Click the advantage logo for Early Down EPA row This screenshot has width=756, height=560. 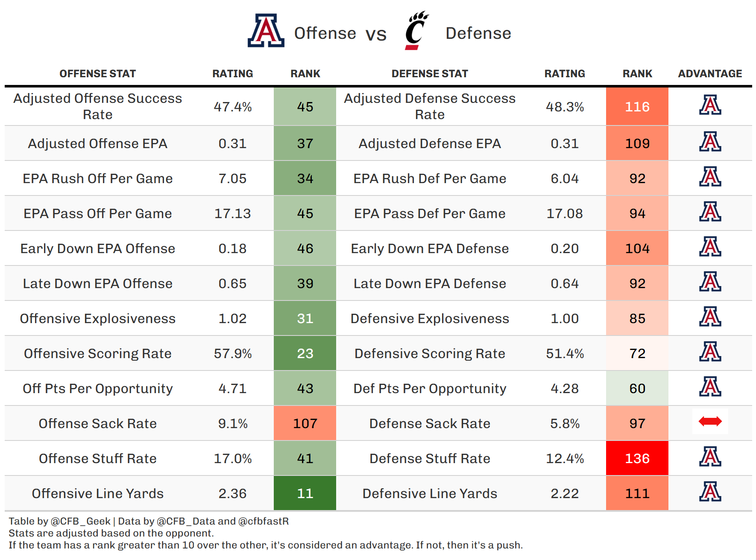[x=710, y=247]
